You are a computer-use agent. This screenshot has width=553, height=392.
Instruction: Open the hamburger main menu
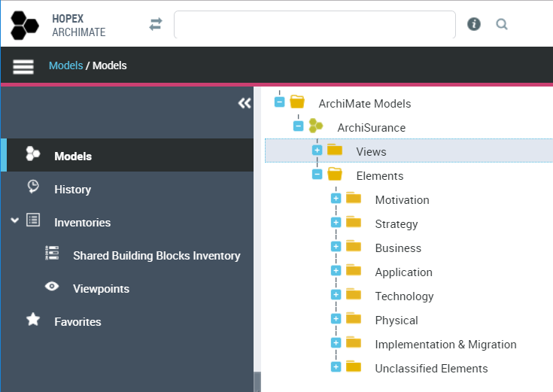click(x=23, y=66)
